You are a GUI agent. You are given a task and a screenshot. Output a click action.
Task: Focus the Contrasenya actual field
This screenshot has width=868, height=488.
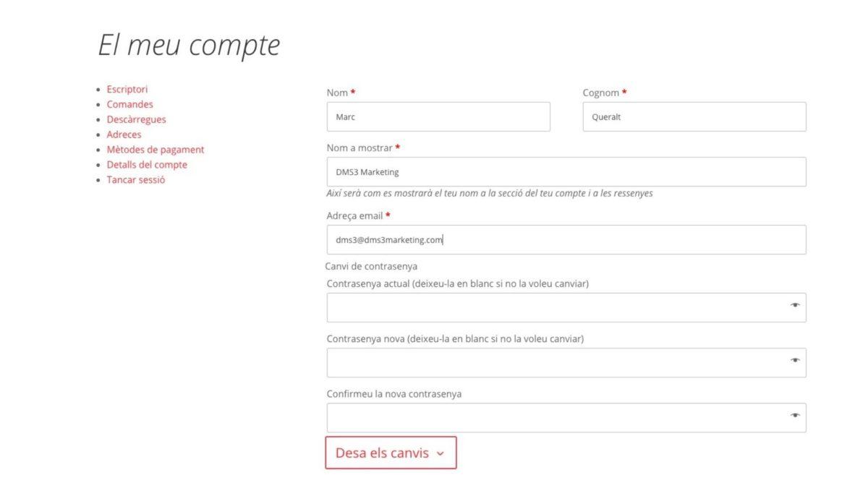tap(566, 308)
